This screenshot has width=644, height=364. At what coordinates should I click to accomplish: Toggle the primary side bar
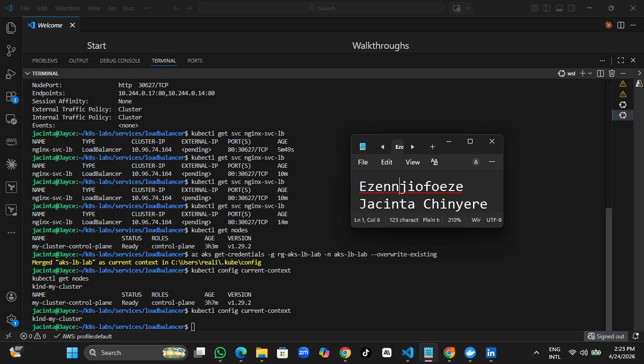pyautogui.click(x=547, y=8)
